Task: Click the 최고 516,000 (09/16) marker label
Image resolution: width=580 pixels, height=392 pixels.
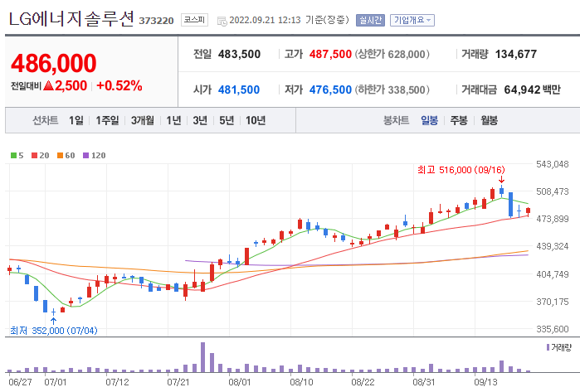Action: (x=461, y=170)
